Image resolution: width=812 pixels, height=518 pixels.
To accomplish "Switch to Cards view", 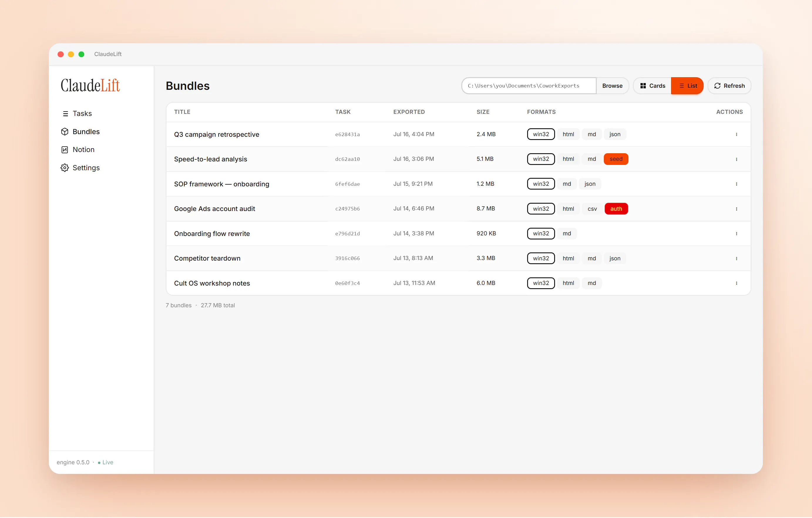I will click(x=652, y=86).
